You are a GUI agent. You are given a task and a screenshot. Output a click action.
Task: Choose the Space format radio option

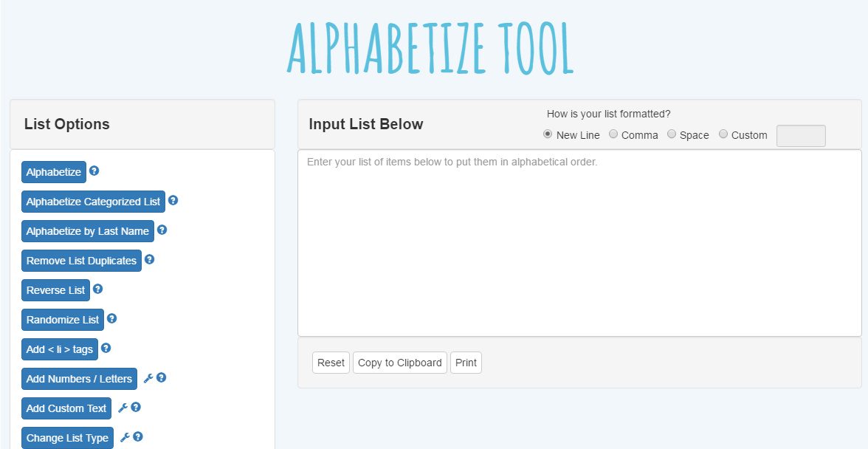tap(672, 134)
